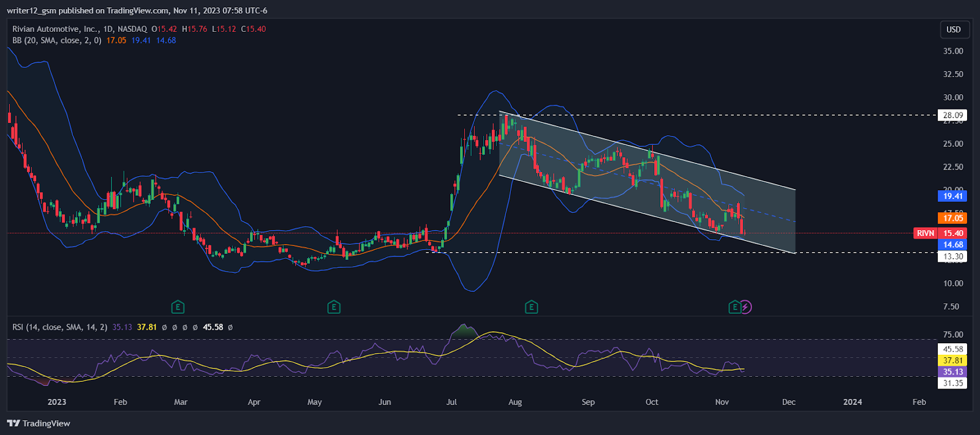Click the BB (20, SMA, close, 2, 0) indicator label
980x435 pixels.
click(x=57, y=40)
